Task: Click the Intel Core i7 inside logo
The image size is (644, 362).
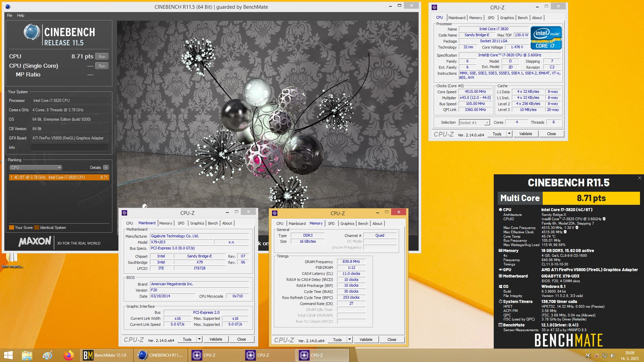Action: pyautogui.click(x=546, y=38)
